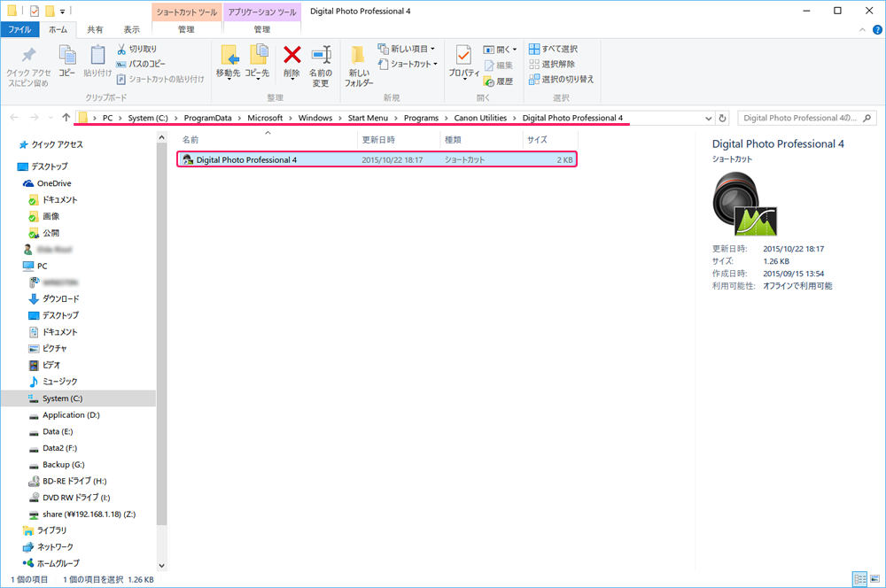Navigate up one folder level arrow
This screenshot has height=588, width=886.
click(x=66, y=118)
